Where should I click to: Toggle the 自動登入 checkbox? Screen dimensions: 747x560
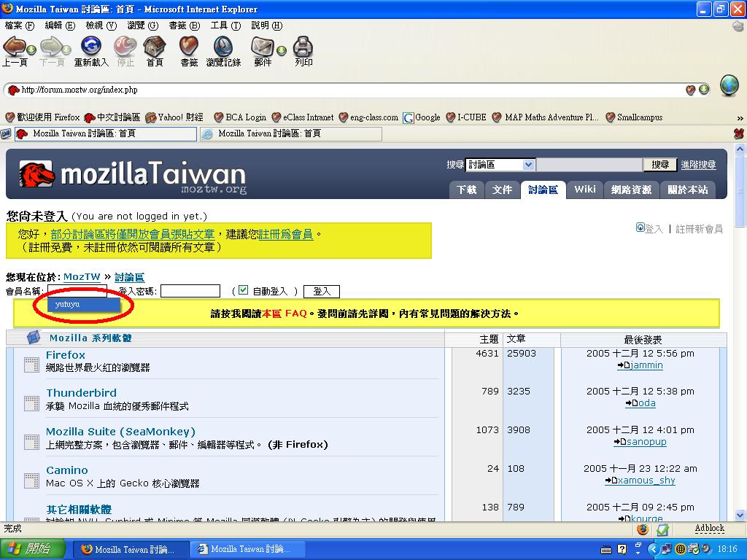tap(243, 290)
